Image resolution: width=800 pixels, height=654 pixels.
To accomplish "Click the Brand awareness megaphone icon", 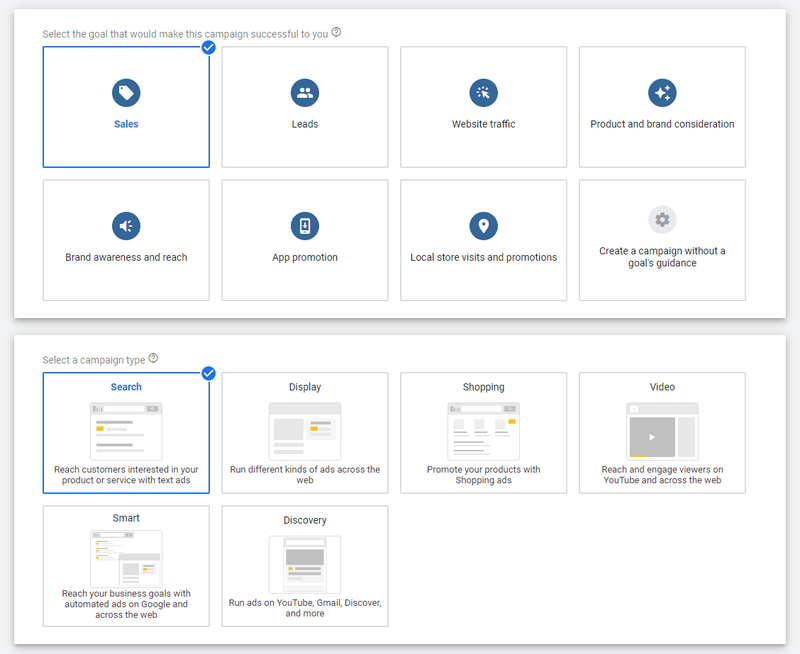I will 126,226.
